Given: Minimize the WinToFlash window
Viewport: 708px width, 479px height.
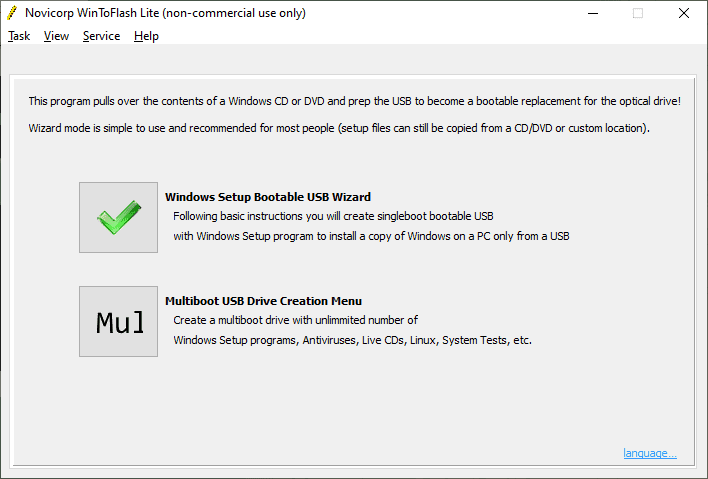Looking at the screenshot, I should point(591,13).
